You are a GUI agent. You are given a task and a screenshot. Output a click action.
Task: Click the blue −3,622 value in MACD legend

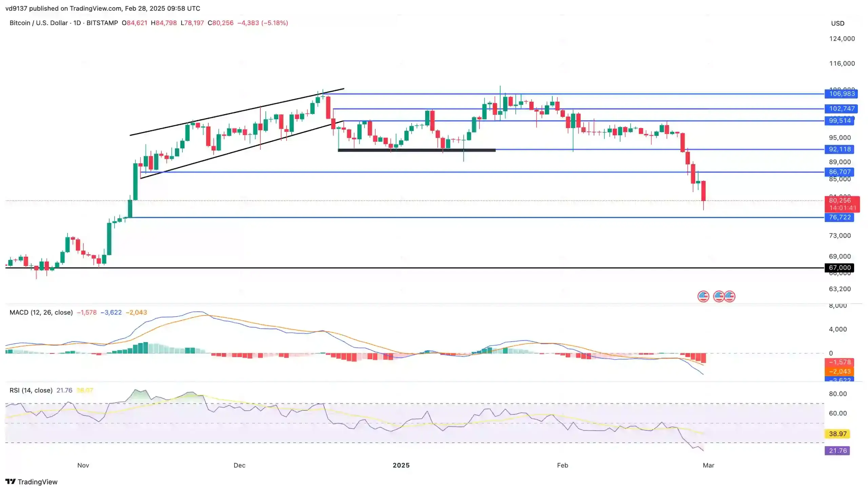111,312
